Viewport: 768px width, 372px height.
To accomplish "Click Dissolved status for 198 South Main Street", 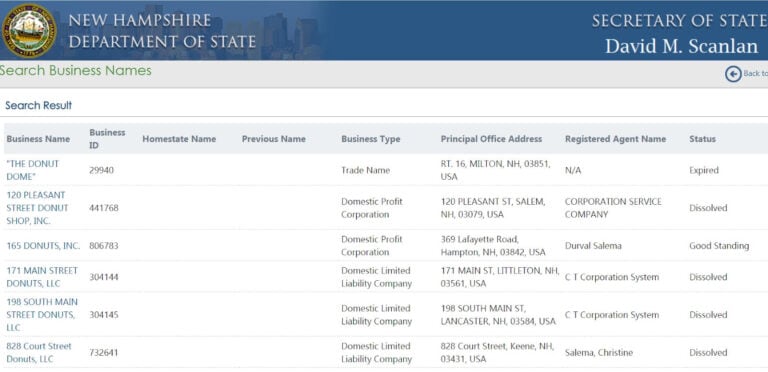I will (708, 315).
